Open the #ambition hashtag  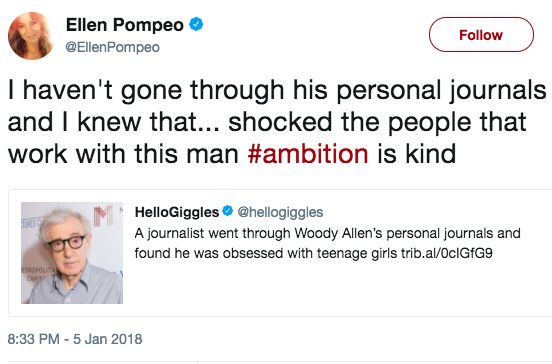pyautogui.click(x=308, y=154)
